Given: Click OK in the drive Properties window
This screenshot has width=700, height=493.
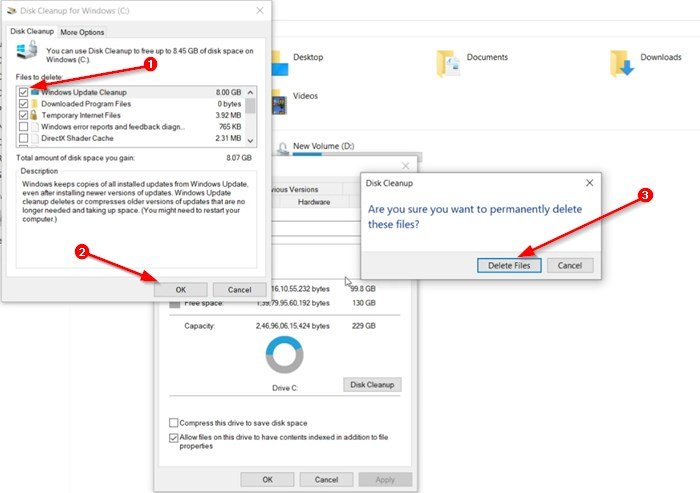Looking at the screenshot, I should 267,480.
